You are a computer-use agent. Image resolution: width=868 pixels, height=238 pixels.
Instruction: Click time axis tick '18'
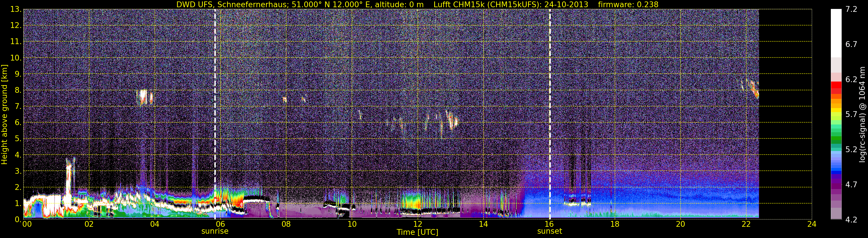pos(615,224)
